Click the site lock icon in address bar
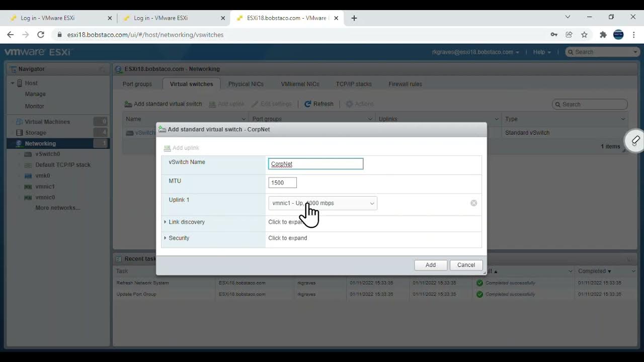 coord(60,35)
